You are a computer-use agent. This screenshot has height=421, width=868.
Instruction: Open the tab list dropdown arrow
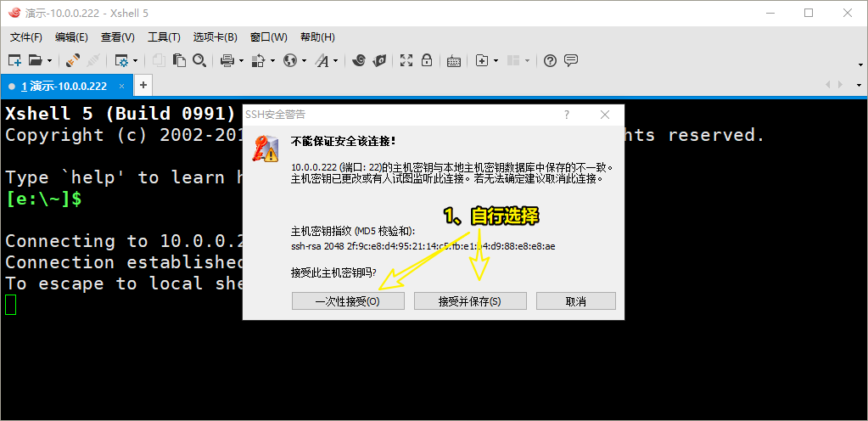tap(860, 86)
